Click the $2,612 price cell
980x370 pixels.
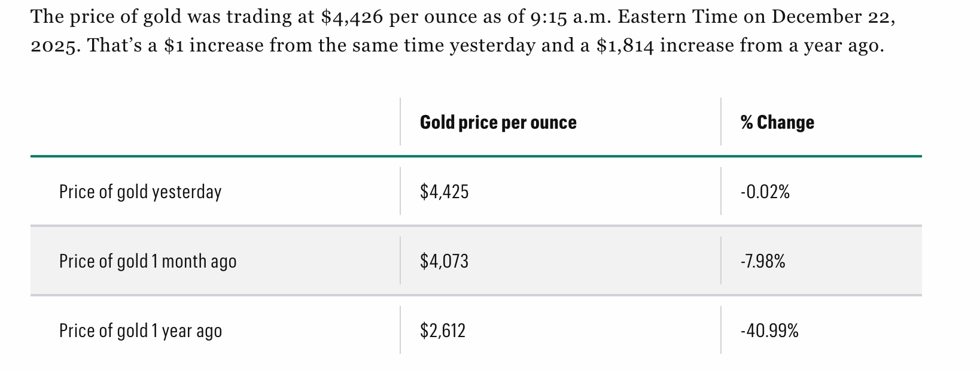442,330
